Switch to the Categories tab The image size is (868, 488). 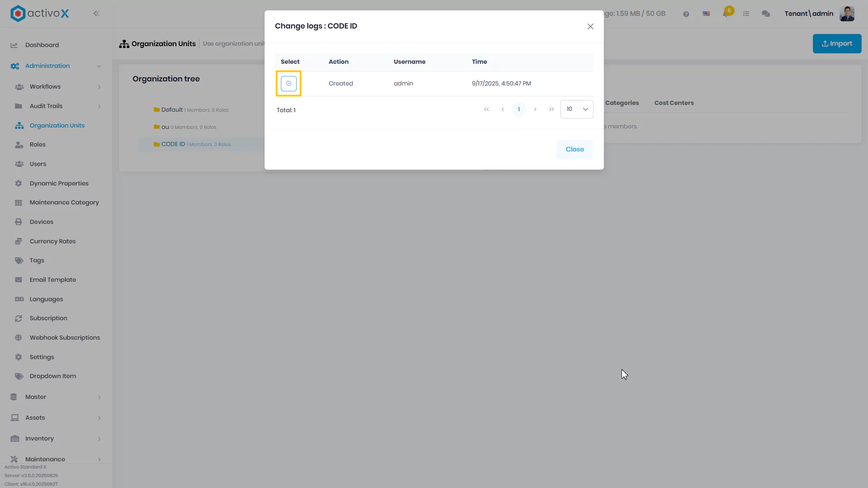click(622, 103)
